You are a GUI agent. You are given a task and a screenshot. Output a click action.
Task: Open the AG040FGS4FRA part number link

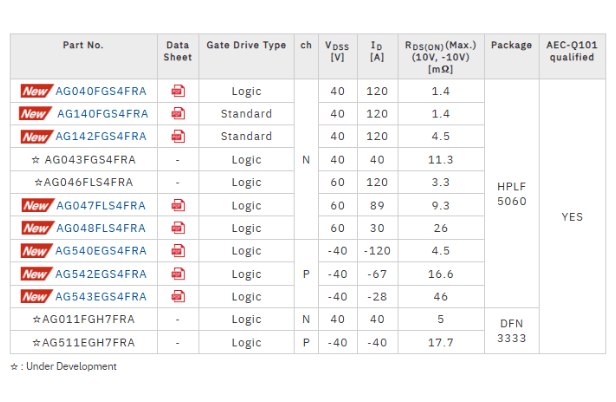point(101,91)
